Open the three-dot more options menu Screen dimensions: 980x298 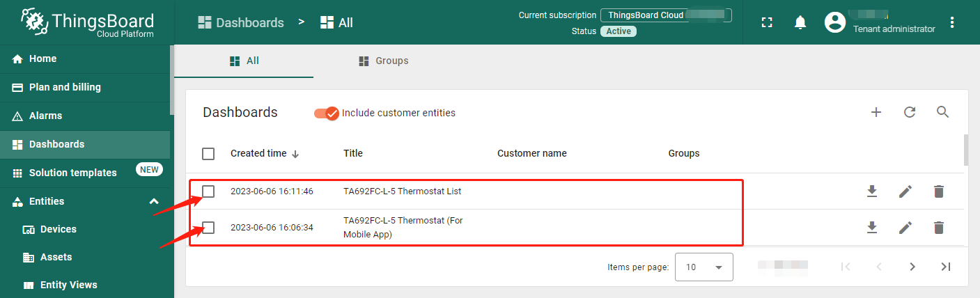point(952,22)
